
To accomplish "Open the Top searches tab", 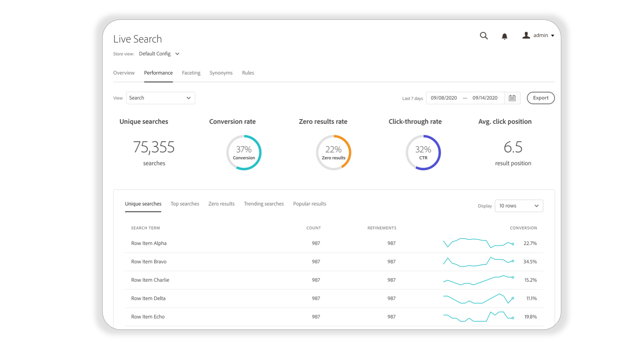I will [185, 204].
